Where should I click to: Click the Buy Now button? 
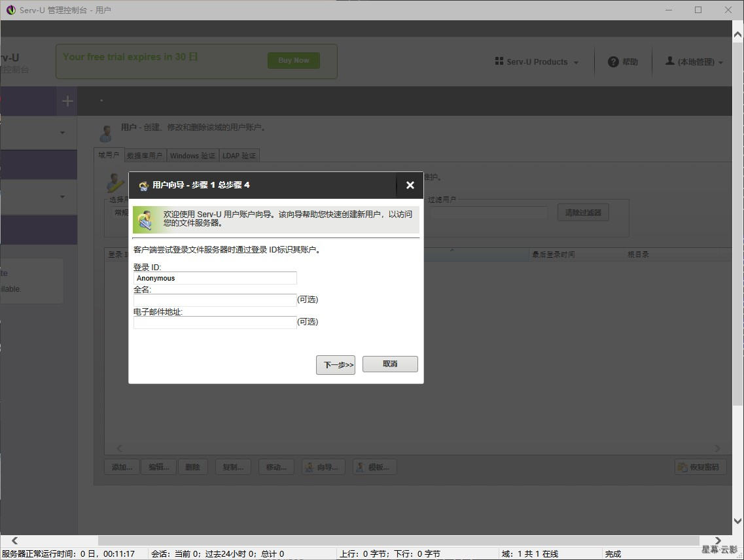(293, 61)
